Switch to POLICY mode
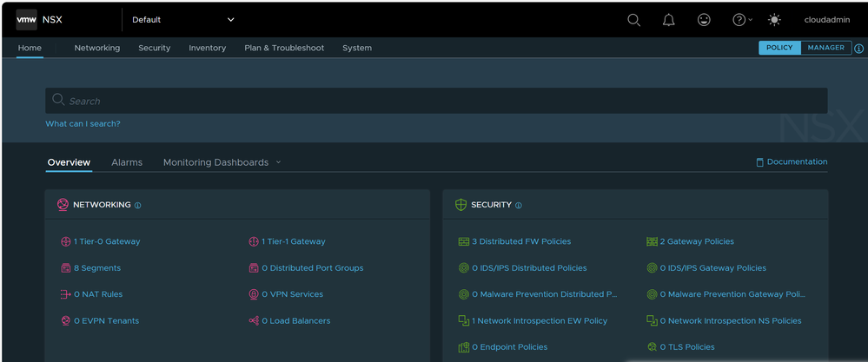This screenshot has width=868, height=362. pos(779,48)
